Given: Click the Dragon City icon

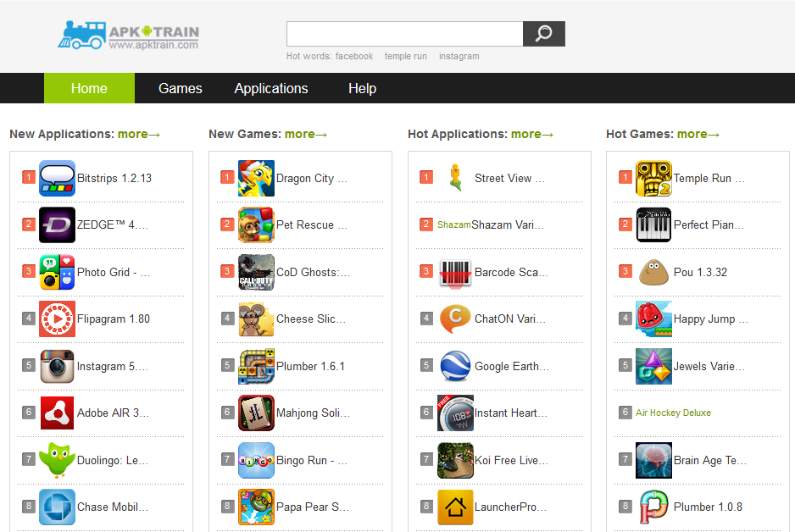Looking at the screenshot, I should pos(257,179).
